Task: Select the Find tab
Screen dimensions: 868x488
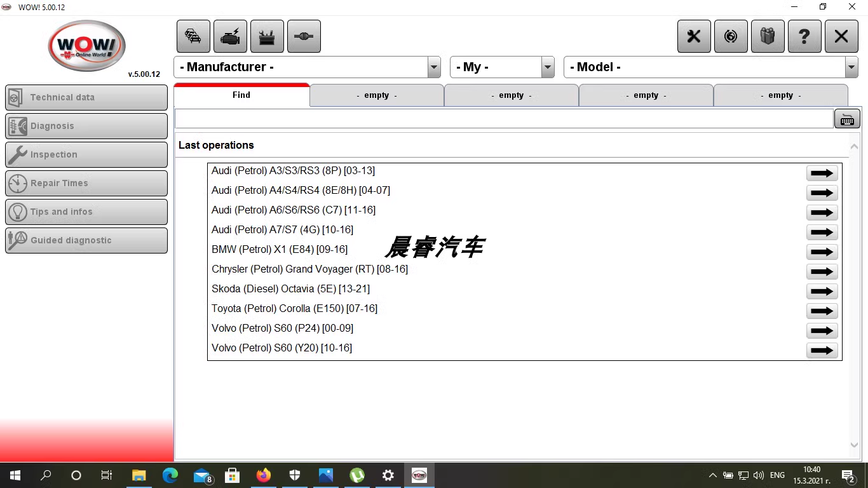Action: tap(241, 95)
